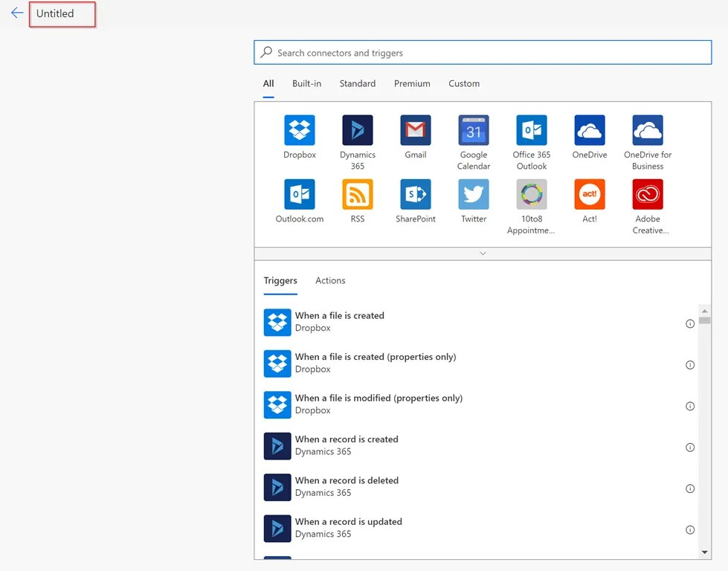Select 'When a record is updated' trigger
Screen dimensions: 728x571
(x=480, y=529)
